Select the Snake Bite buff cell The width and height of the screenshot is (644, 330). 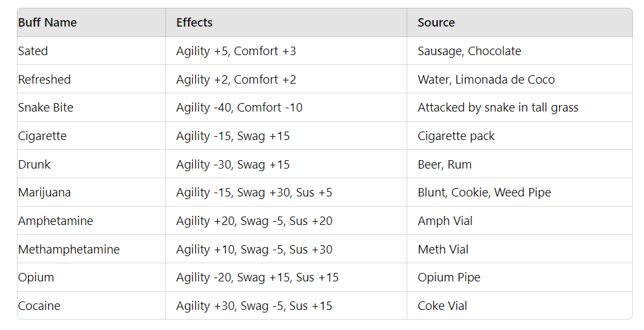(x=45, y=108)
